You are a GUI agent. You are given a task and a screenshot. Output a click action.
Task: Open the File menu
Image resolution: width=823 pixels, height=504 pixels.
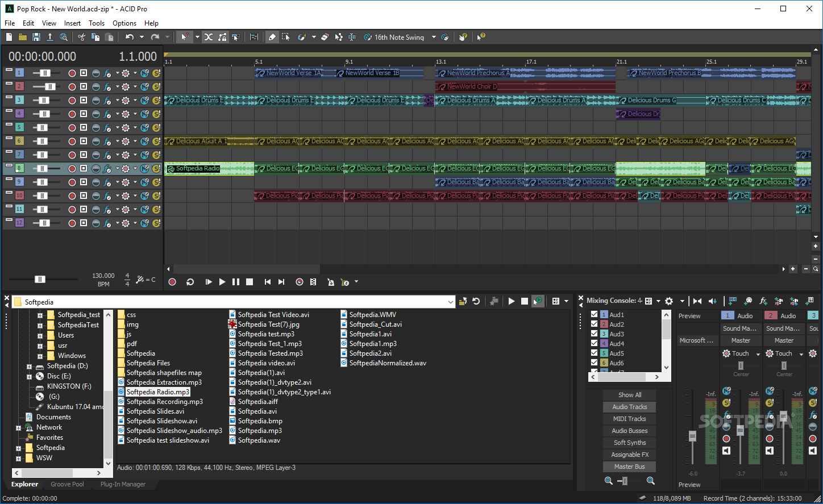[10, 23]
